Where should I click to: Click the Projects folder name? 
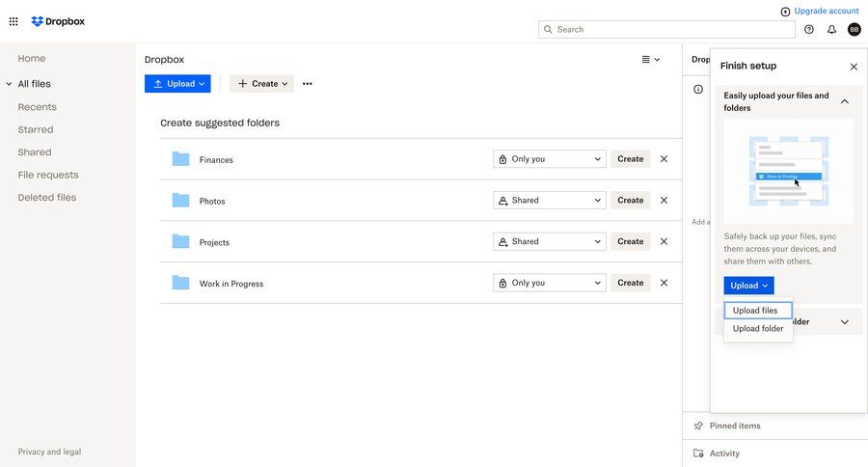point(214,242)
